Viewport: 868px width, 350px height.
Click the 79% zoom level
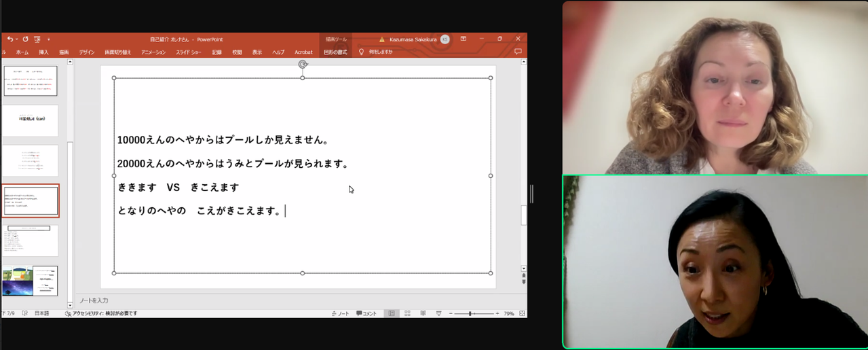click(x=509, y=313)
